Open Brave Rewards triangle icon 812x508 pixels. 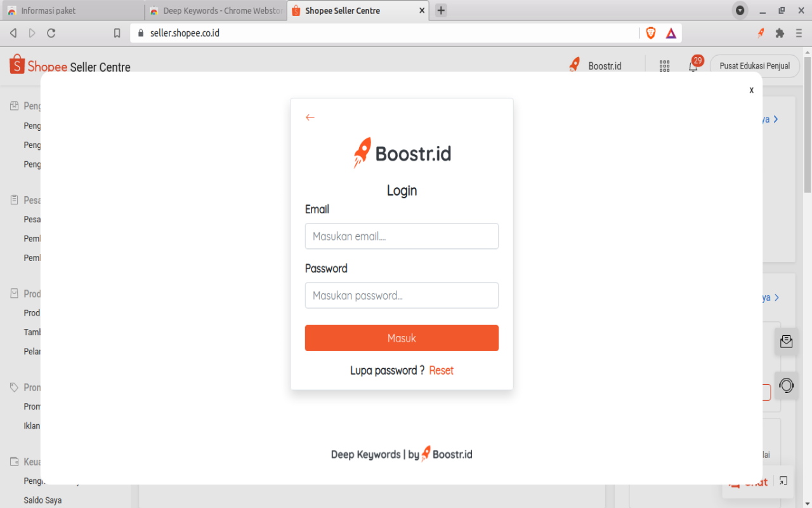(671, 33)
